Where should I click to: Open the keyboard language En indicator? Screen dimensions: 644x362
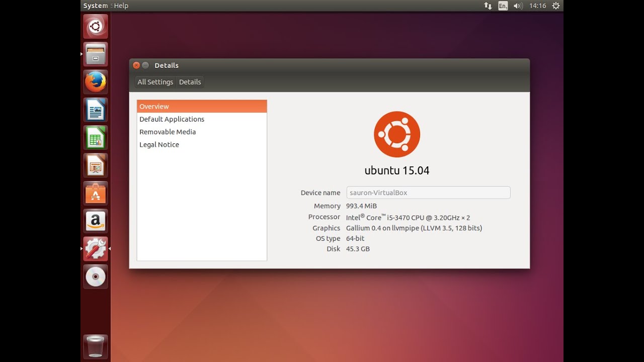click(503, 6)
